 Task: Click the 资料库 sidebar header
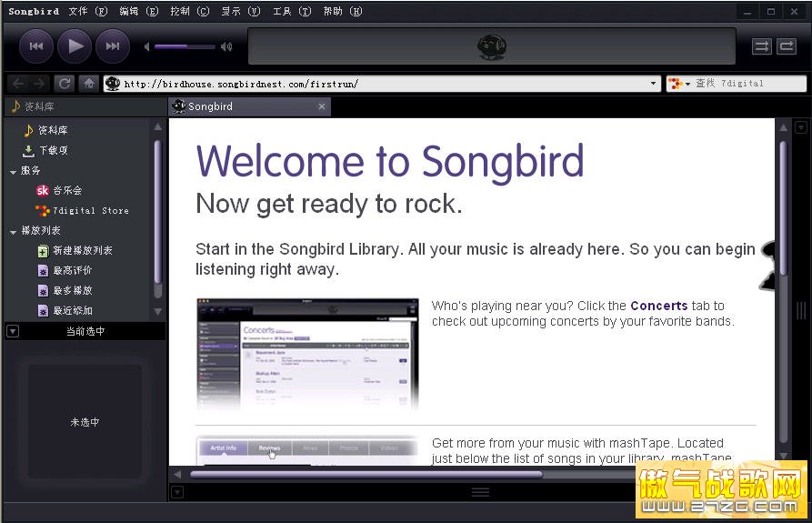point(85,106)
